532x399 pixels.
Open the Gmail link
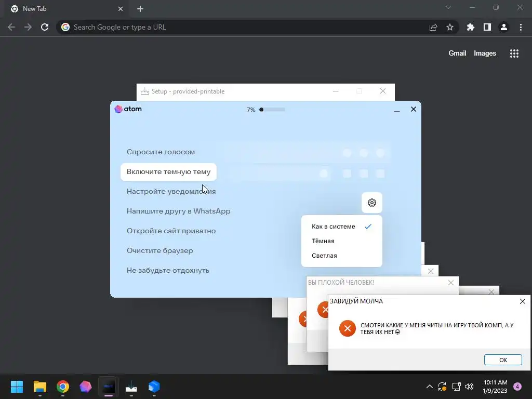pyautogui.click(x=457, y=54)
